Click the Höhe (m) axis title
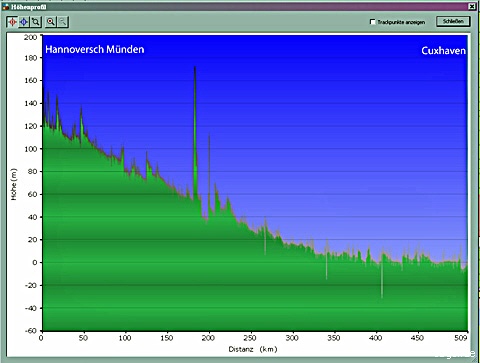This screenshot has width=480, height=363. coord(14,184)
